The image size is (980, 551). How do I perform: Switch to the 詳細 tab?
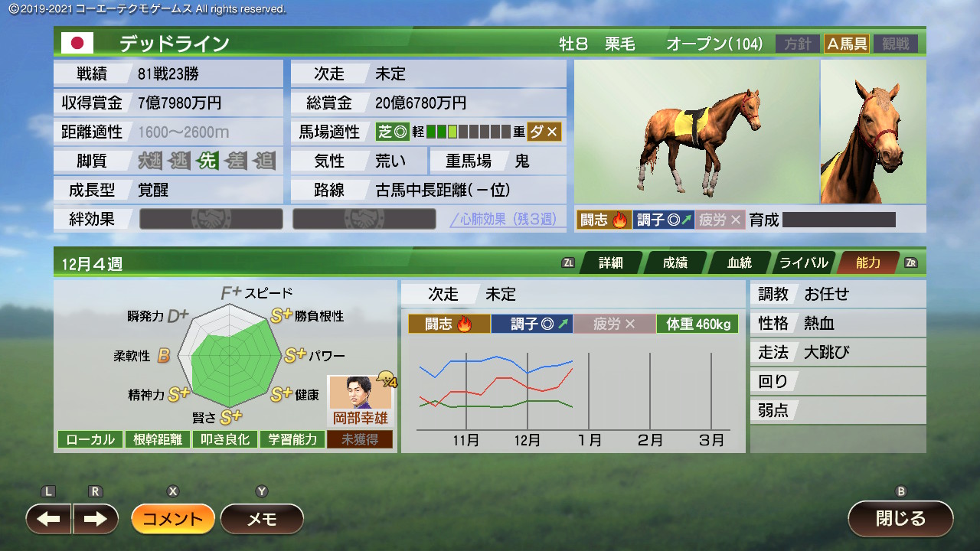coord(610,262)
